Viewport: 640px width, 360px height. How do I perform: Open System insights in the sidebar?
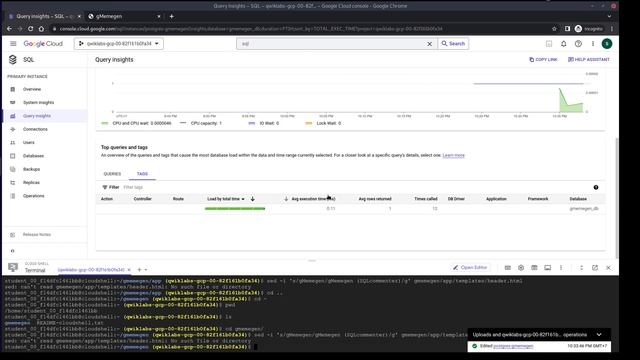pyautogui.click(x=38, y=102)
